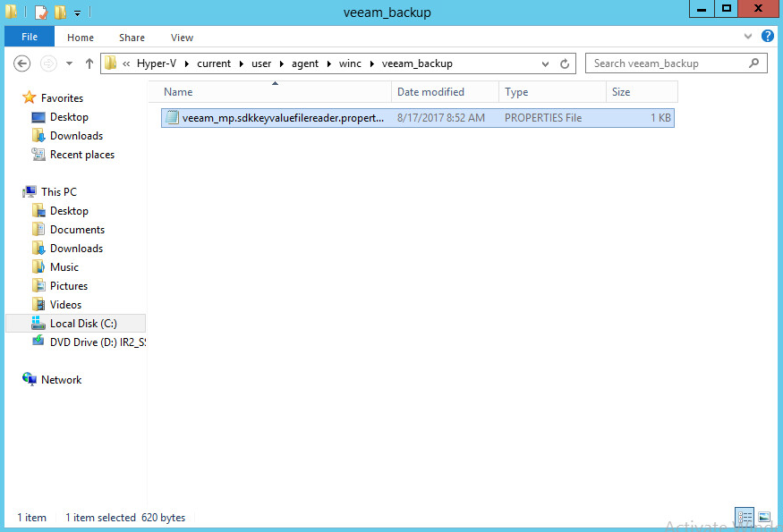Screen dimensions: 783x532
Task: Open the Customize Quick Access Toolbar dropdown
Action: [x=78, y=13]
